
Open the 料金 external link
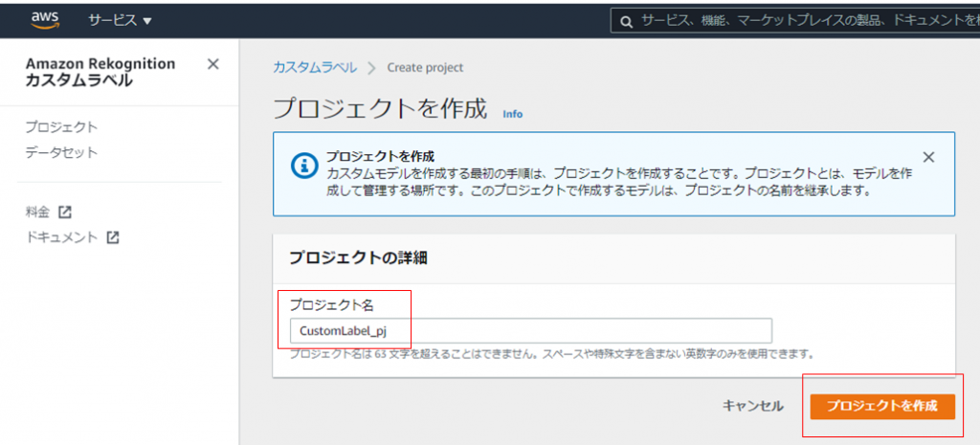point(48,211)
